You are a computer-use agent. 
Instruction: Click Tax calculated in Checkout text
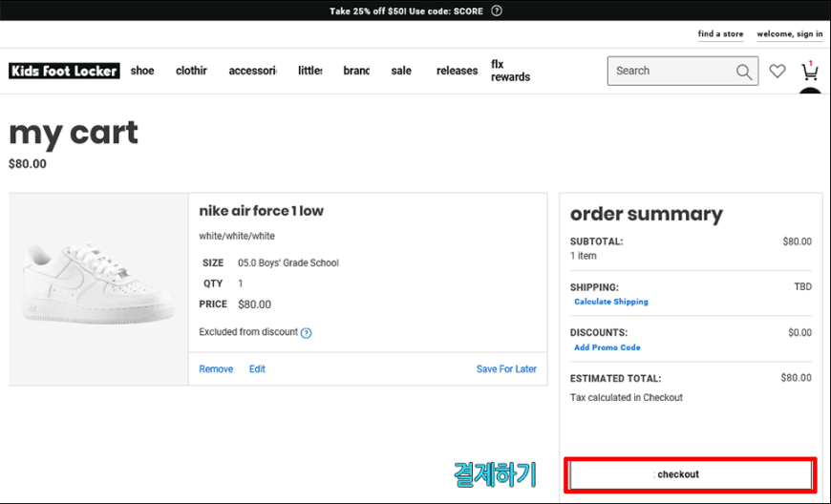[x=627, y=398]
